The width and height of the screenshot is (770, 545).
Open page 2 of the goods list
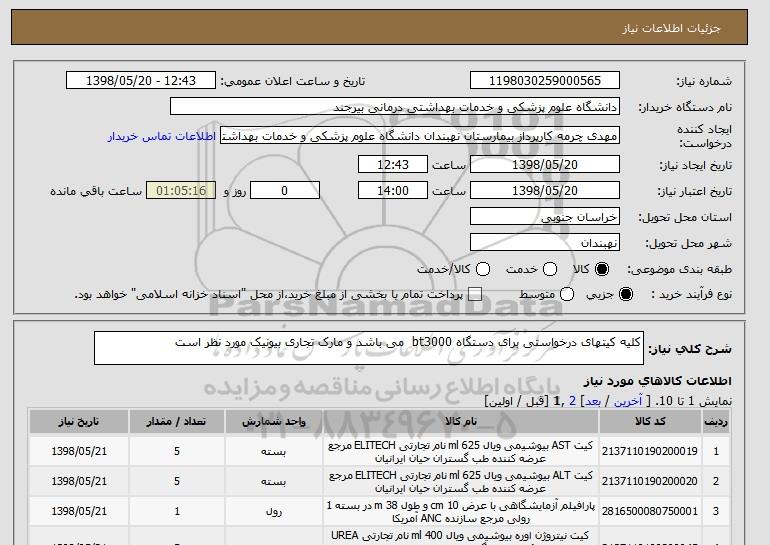click(573, 401)
